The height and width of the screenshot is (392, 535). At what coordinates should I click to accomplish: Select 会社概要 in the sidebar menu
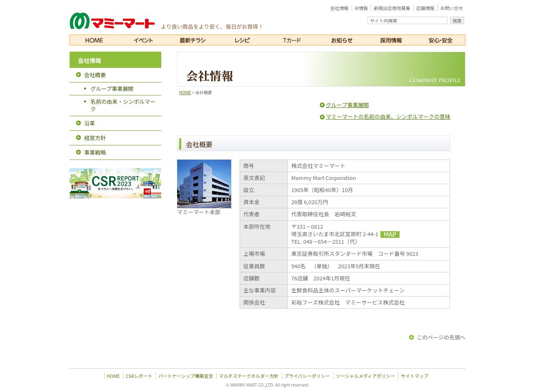pos(115,75)
